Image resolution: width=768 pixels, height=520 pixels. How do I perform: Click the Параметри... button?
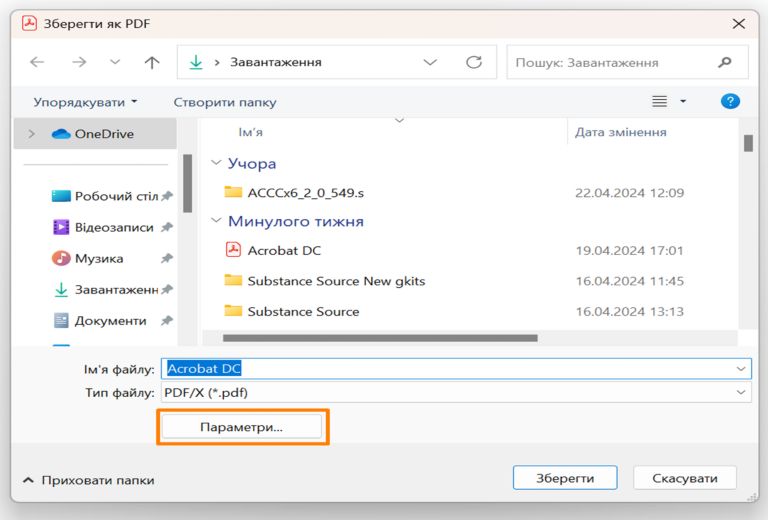[241, 426]
